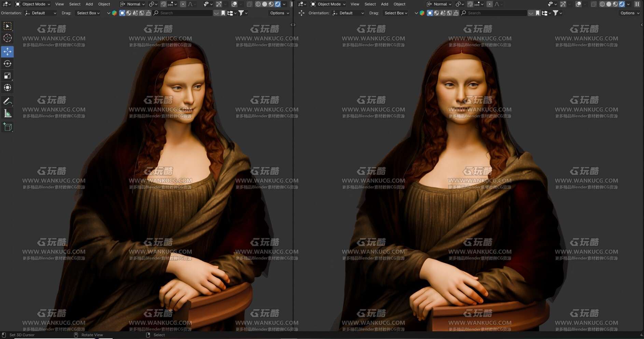
Task: Toggle X-ray mode in left viewport
Action: click(x=249, y=4)
